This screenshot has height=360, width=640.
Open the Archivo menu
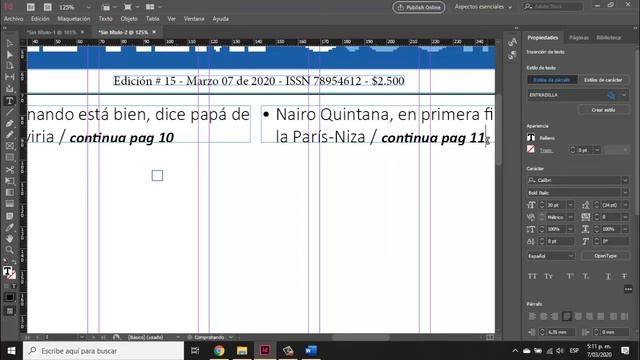coord(13,19)
